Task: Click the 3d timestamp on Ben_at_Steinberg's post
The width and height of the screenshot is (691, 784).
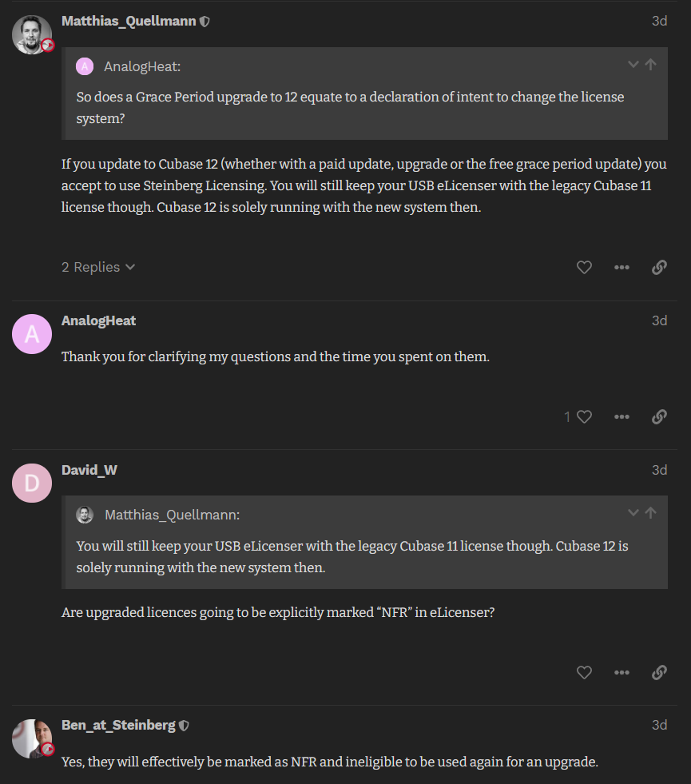Action: click(x=659, y=725)
